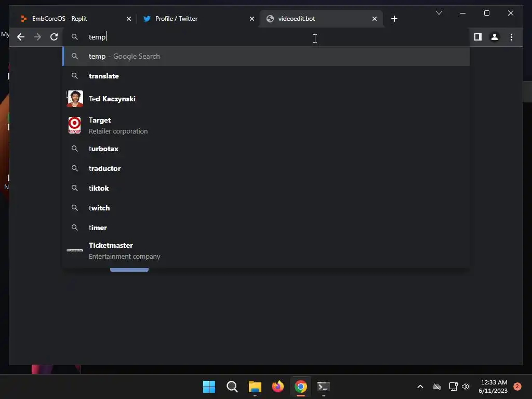Launch Firefox from the taskbar
Image resolution: width=532 pixels, height=399 pixels.
tap(278, 387)
